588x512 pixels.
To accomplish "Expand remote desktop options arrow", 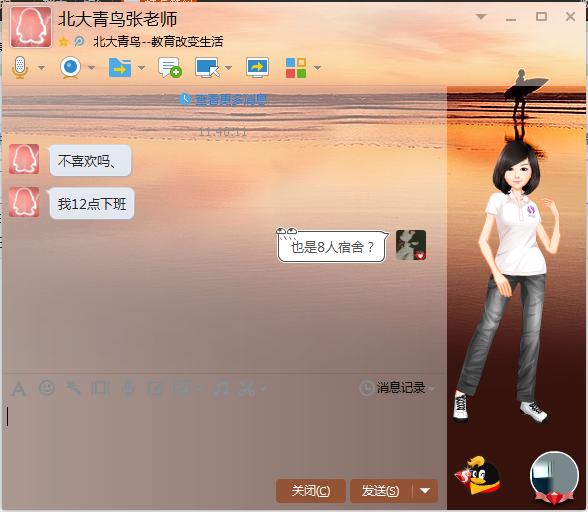I will pyautogui.click(x=228, y=68).
